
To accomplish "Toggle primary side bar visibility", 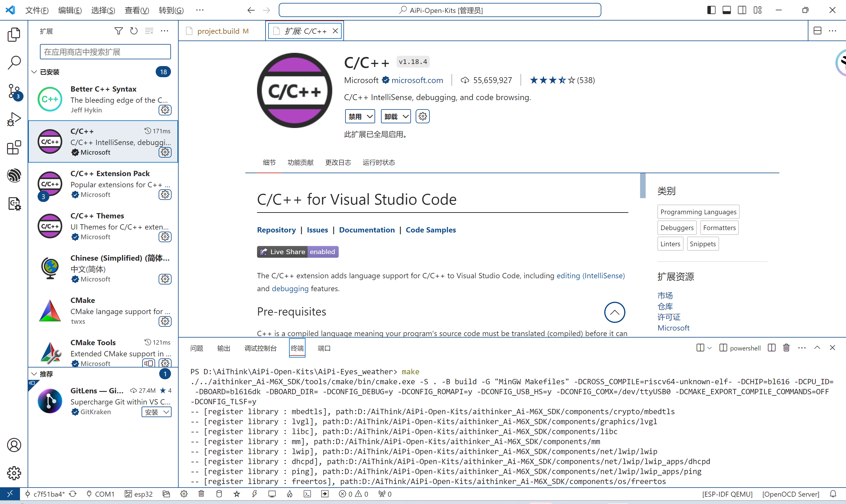I will [711, 10].
